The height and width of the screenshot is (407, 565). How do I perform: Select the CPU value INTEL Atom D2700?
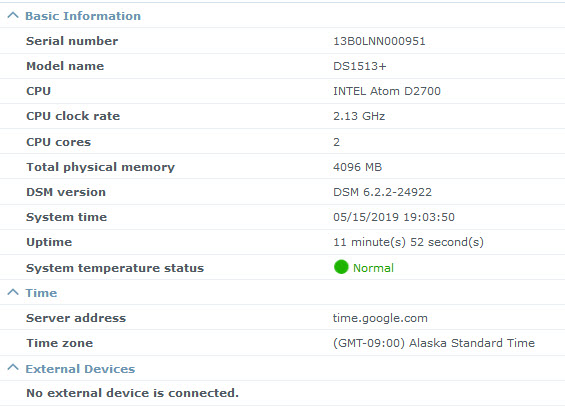tap(387, 91)
